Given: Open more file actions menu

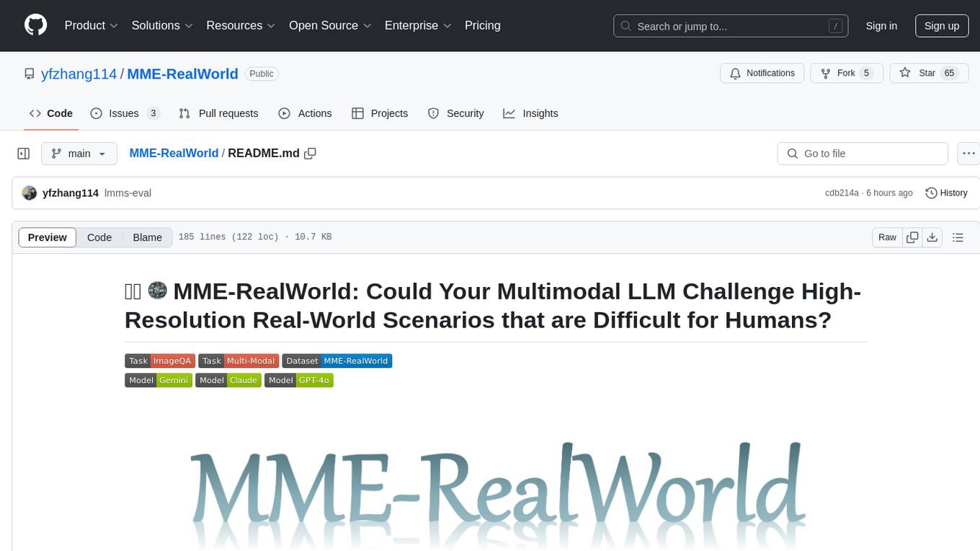Looking at the screenshot, I should coord(968,154).
